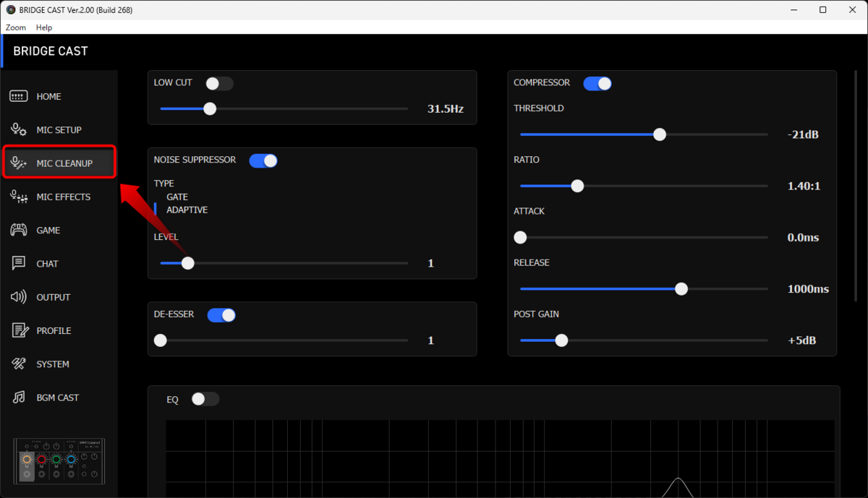Click the 0.0ms attack value
This screenshot has width=868, height=498.
tap(804, 238)
